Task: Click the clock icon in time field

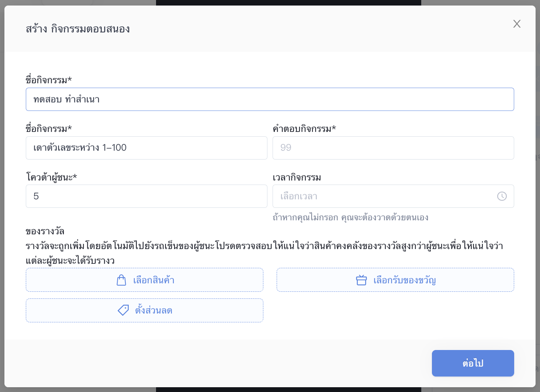Action: 502,196
